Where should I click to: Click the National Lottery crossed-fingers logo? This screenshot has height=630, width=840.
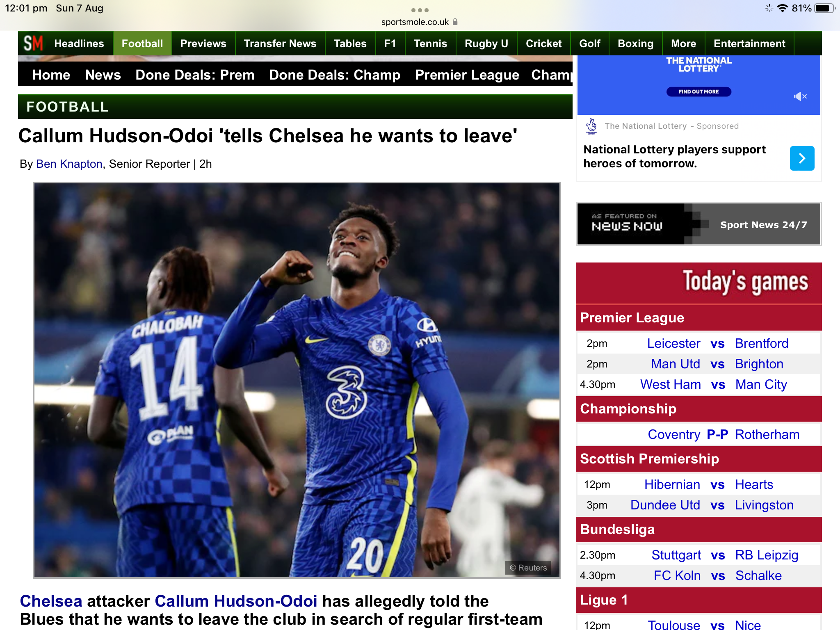591,126
